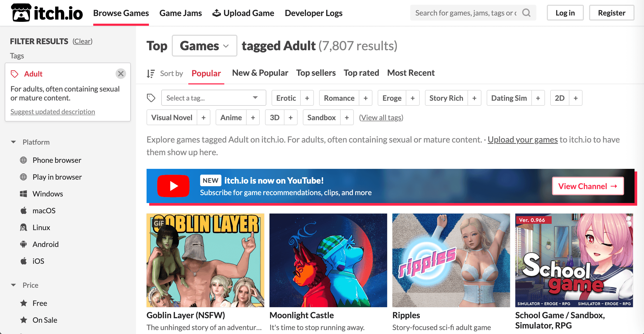Image resolution: width=644 pixels, height=334 pixels.
Task: Add Erotic tag with plus button
Action: [x=307, y=98]
